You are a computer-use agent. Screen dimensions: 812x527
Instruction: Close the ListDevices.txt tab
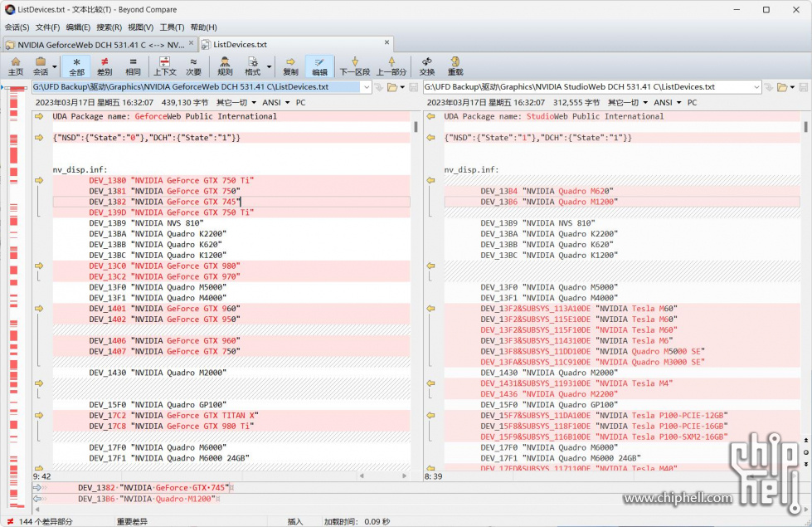(387, 42)
